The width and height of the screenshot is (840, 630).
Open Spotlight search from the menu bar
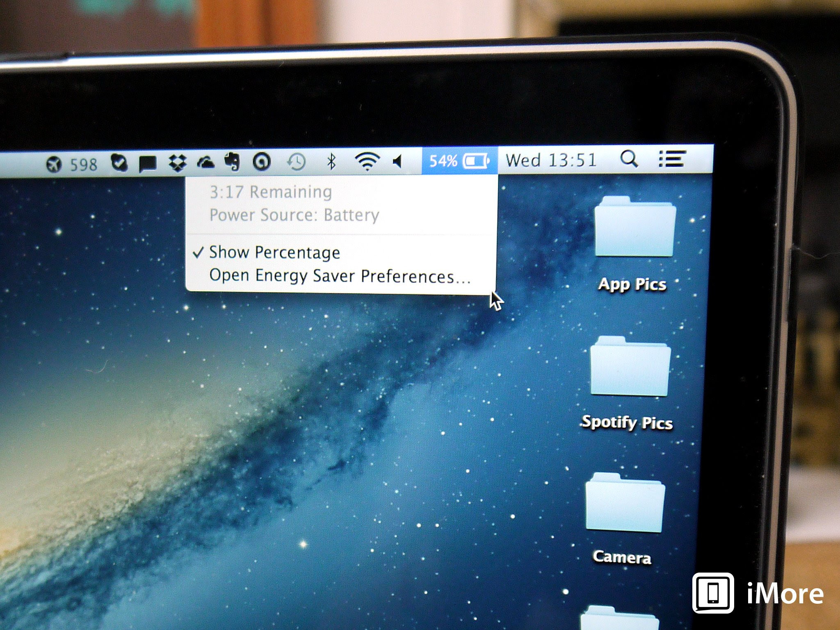pyautogui.click(x=629, y=161)
